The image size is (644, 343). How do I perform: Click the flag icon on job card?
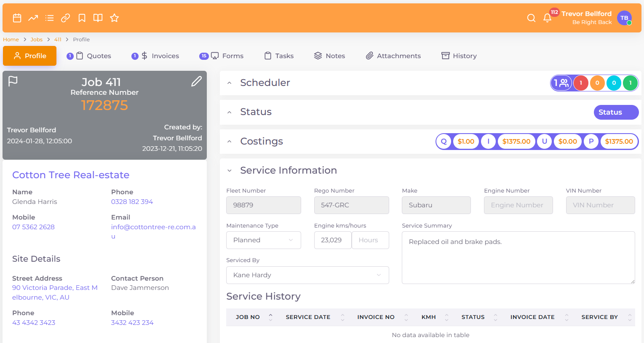pos(13,81)
